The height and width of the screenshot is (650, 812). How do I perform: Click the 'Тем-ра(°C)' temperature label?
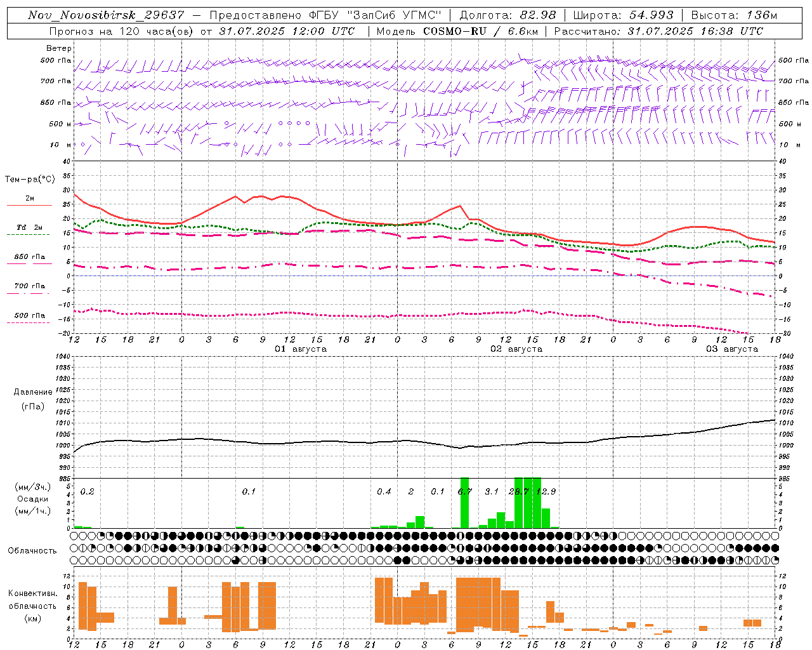tap(30, 180)
